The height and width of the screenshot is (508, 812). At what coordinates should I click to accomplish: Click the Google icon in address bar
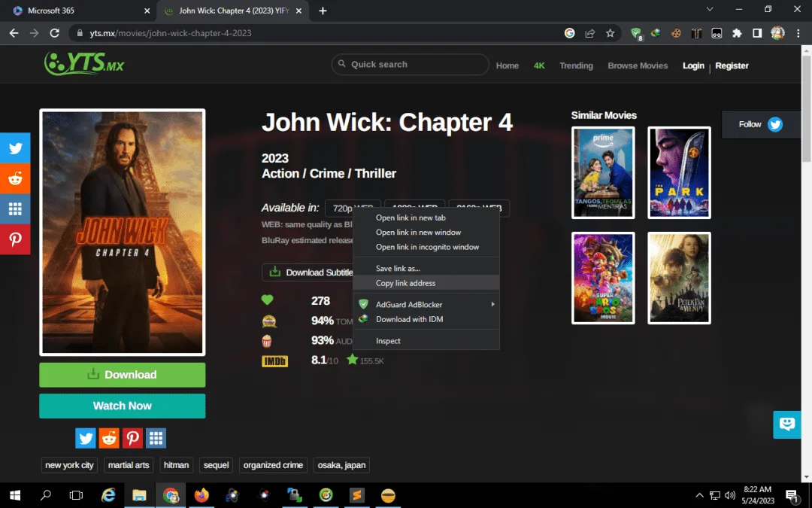point(570,33)
